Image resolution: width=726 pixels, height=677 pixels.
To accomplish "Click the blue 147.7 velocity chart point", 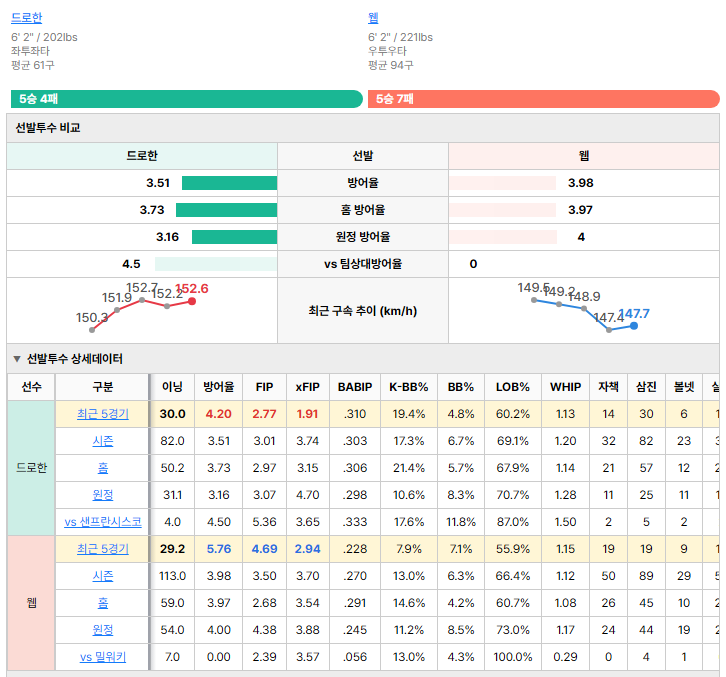I will click(634, 326).
